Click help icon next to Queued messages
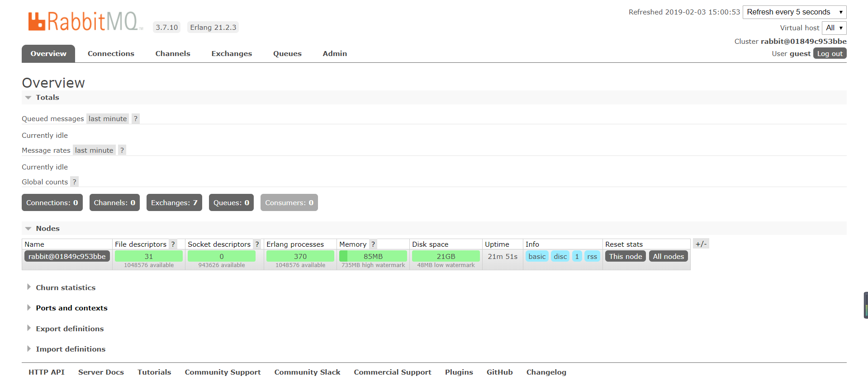This screenshot has height=385, width=868. 135,119
